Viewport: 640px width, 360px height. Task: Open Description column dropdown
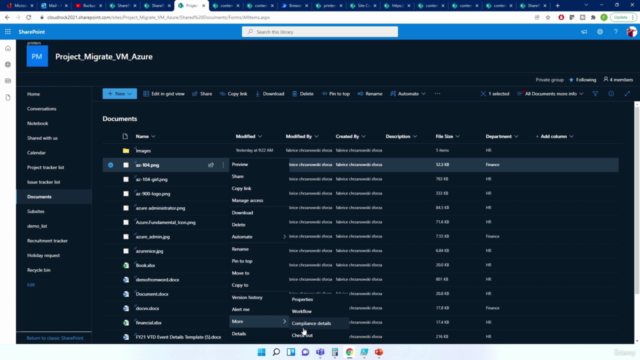coord(401,136)
